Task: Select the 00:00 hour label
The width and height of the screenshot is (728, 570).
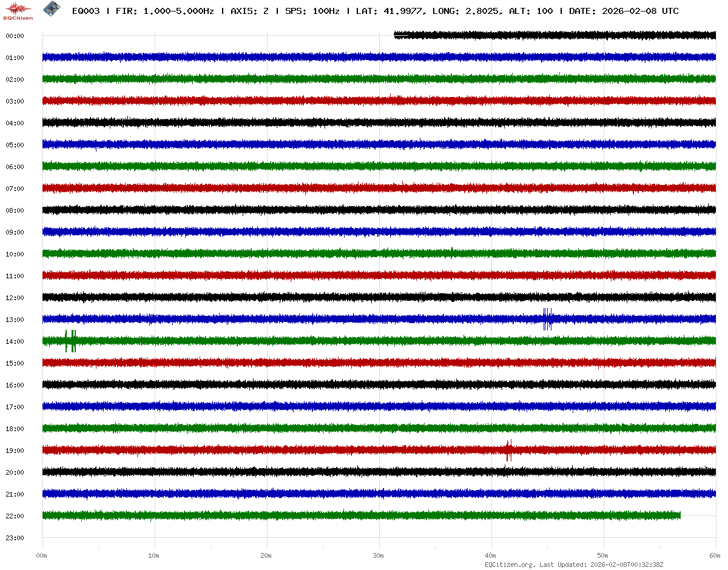Action: 15,36
